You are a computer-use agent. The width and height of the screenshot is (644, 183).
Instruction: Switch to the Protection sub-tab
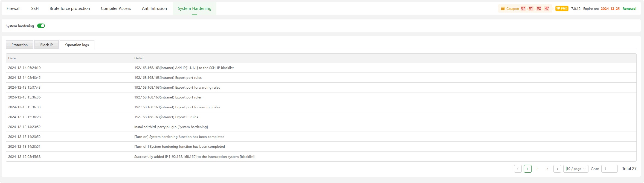(x=19, y=45)
